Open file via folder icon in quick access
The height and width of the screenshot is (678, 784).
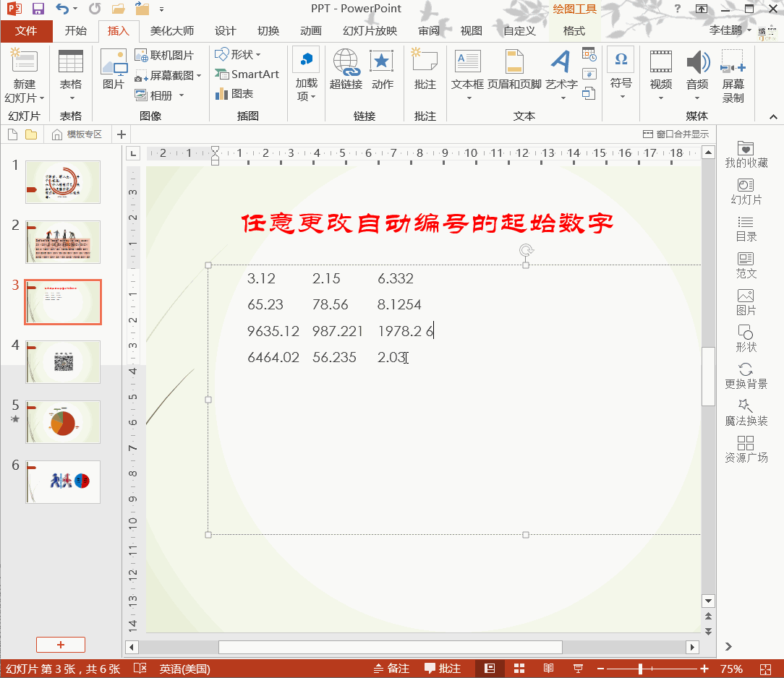119,9
